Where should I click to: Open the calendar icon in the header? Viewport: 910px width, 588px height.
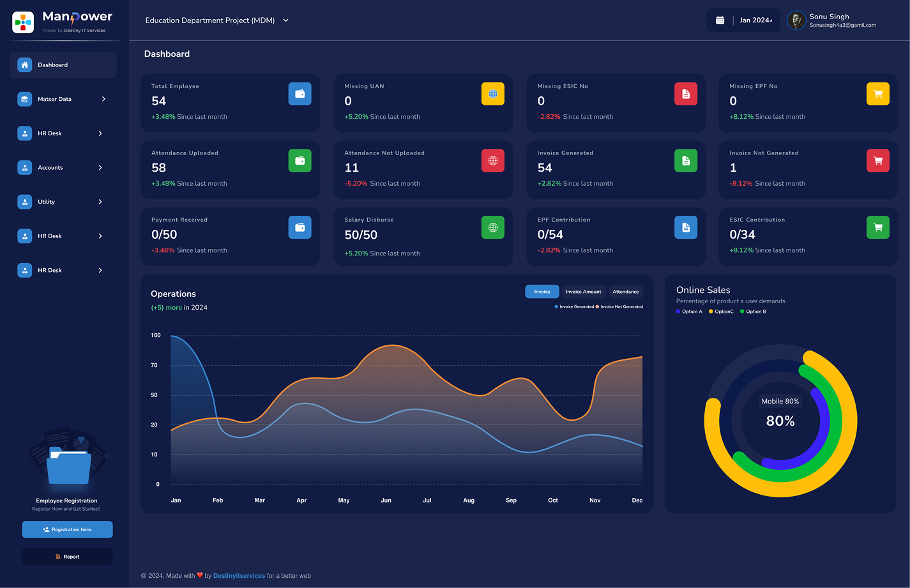point(720,20)
